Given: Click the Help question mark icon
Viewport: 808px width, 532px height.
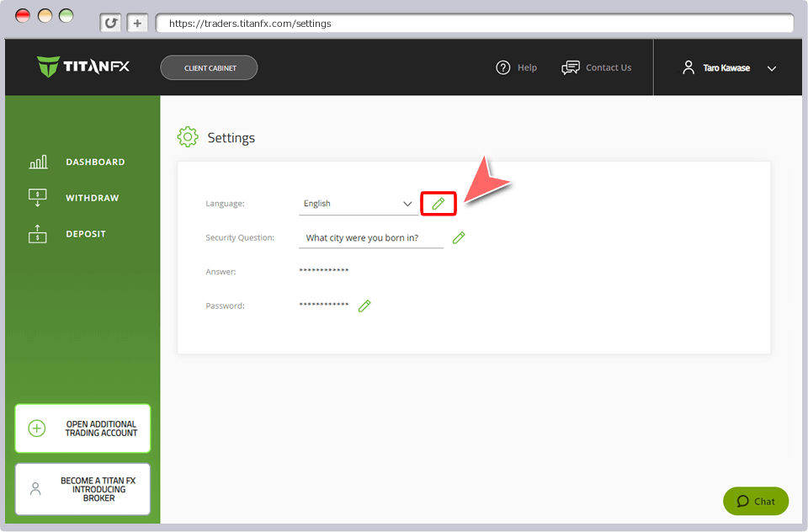Looking at the screenshot, I should pos(503,68).
